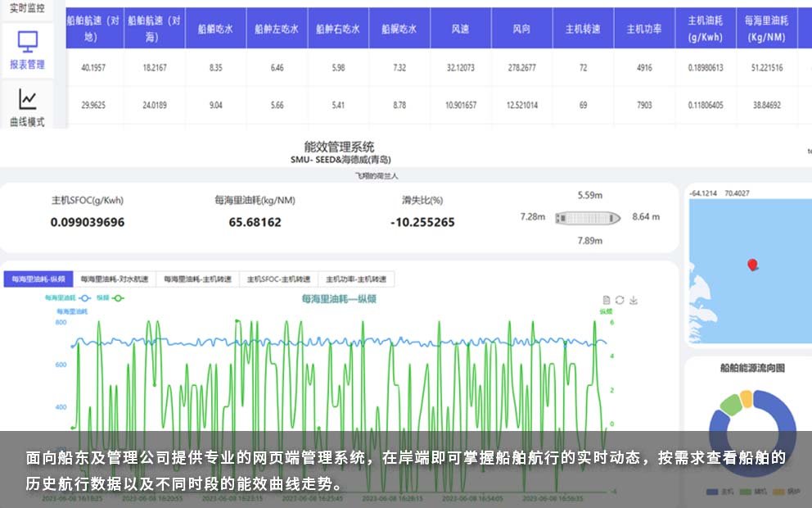The width and height of the screenshot is (812, 508).
Task: Download the chart using the download icon
Action: click(633, 300)
